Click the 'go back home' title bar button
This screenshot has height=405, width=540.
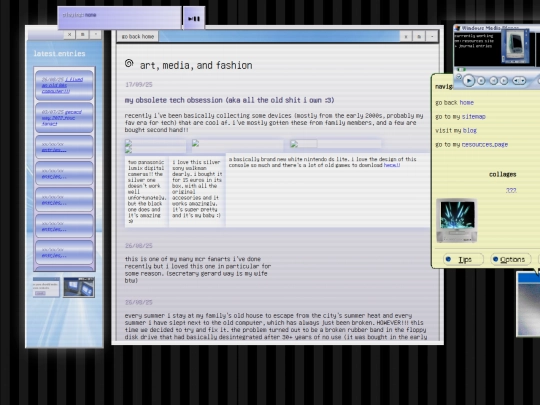point(138,37)
